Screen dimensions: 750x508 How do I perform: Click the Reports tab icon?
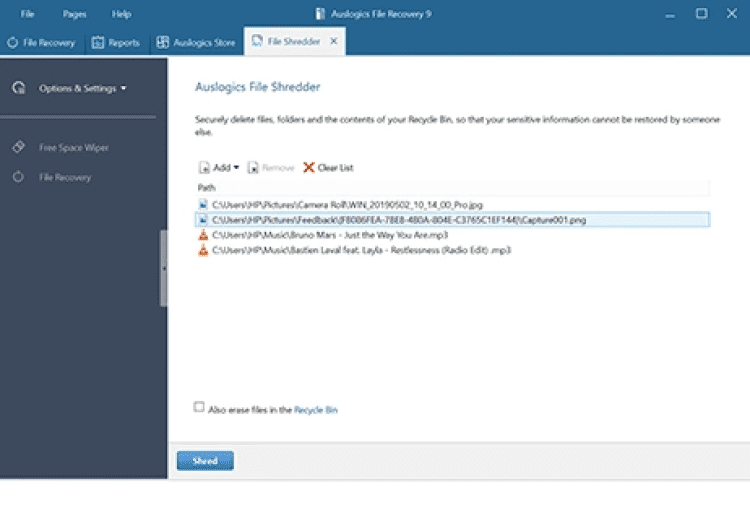[x=98, y=43]
